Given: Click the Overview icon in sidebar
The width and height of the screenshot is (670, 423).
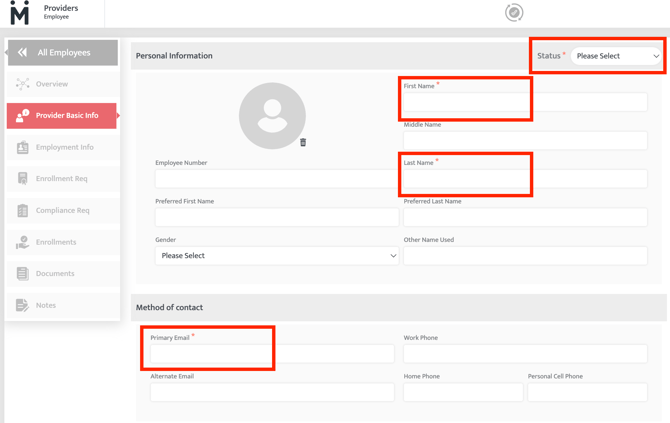Looking at the screenshot, I should point(22,84).
